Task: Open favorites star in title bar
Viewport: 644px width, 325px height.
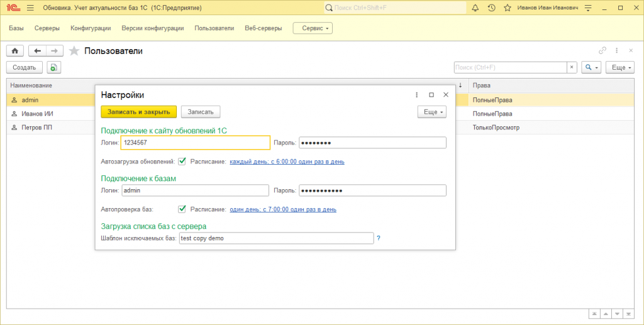Action: point(508,8)
